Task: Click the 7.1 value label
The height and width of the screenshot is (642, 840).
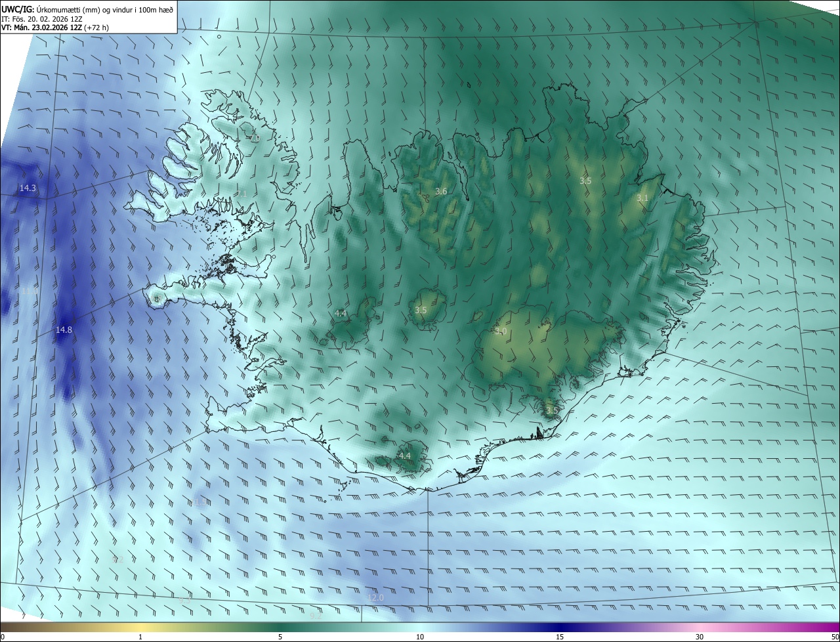Action: [241, 194]
